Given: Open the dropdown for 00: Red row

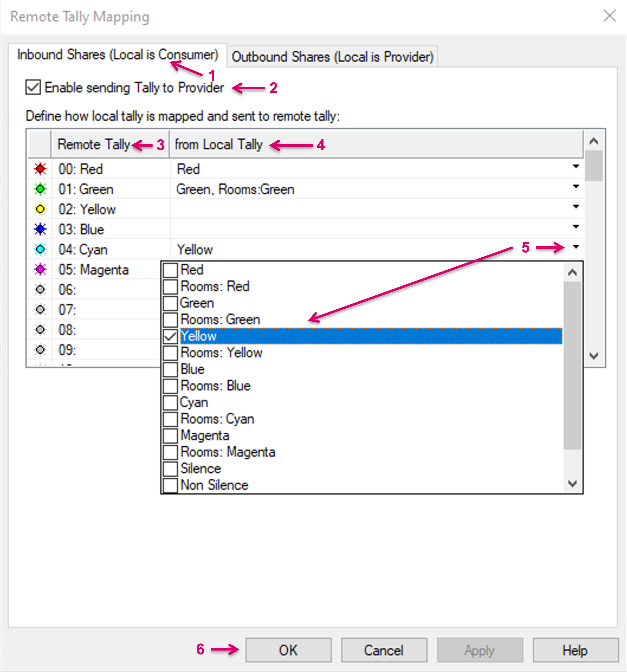Looking at the screenshot, I should pyautogui.click(x=576, y=166).
